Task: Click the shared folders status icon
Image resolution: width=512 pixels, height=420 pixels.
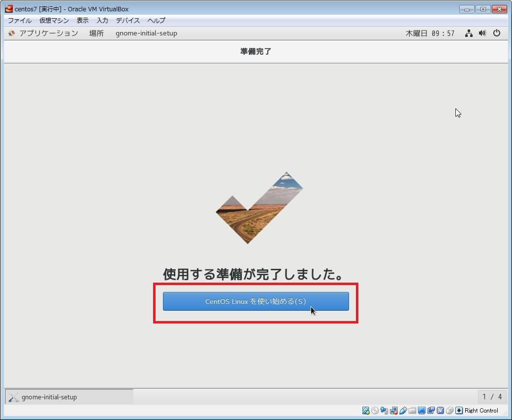Action: coord(413,411)
